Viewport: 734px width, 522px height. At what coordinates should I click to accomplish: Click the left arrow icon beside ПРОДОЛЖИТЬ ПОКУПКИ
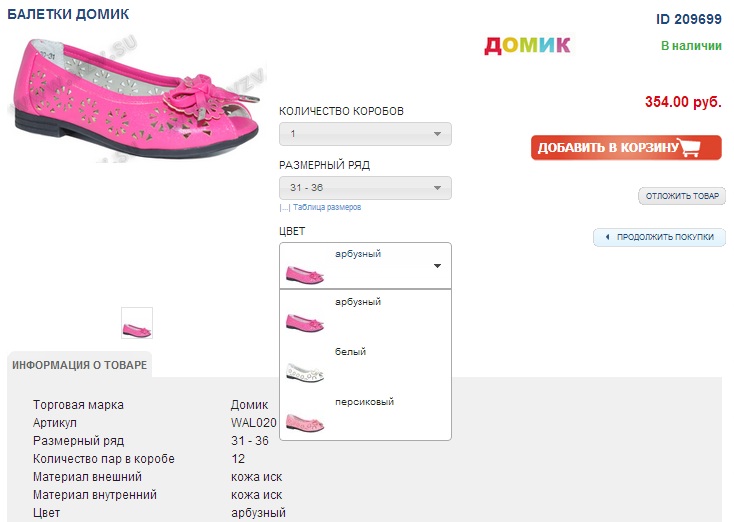[607, 237]
